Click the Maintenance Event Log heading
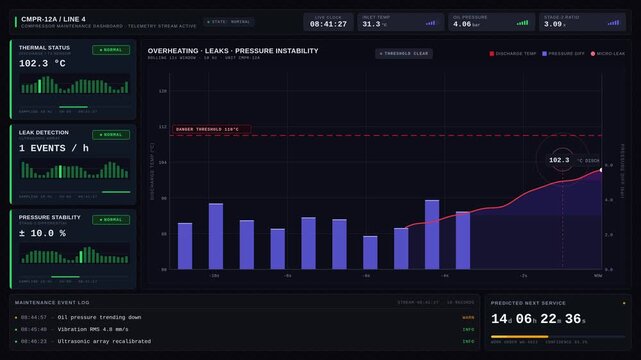Viewport: 641px width, 360px height. pyautogui.click(x=52, y=303)
